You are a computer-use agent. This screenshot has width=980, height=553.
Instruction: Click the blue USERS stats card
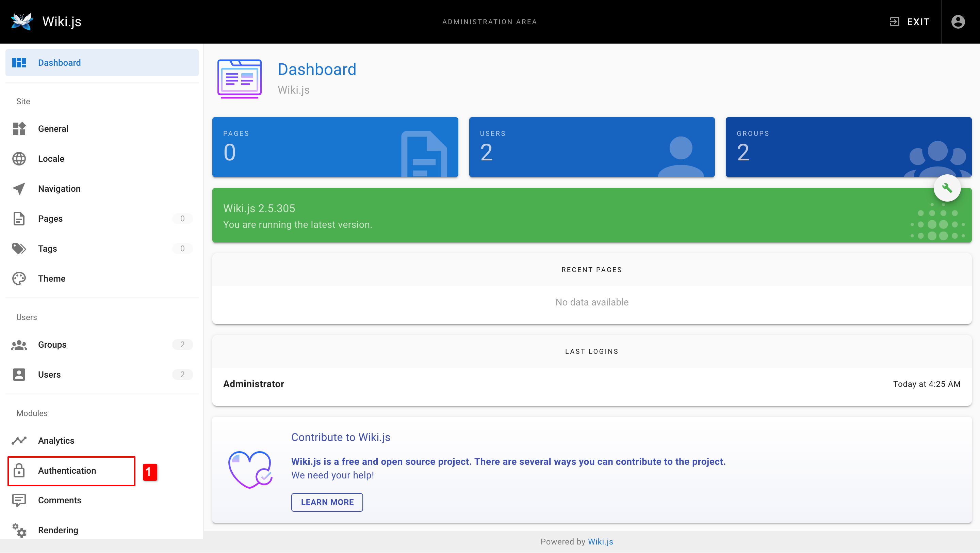point(592,147)
